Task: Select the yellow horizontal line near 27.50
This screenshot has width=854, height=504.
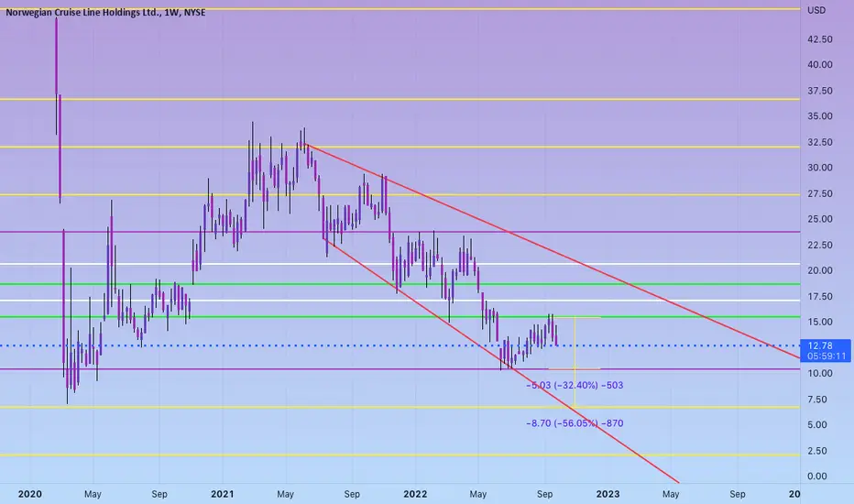Action: (400, 194)
